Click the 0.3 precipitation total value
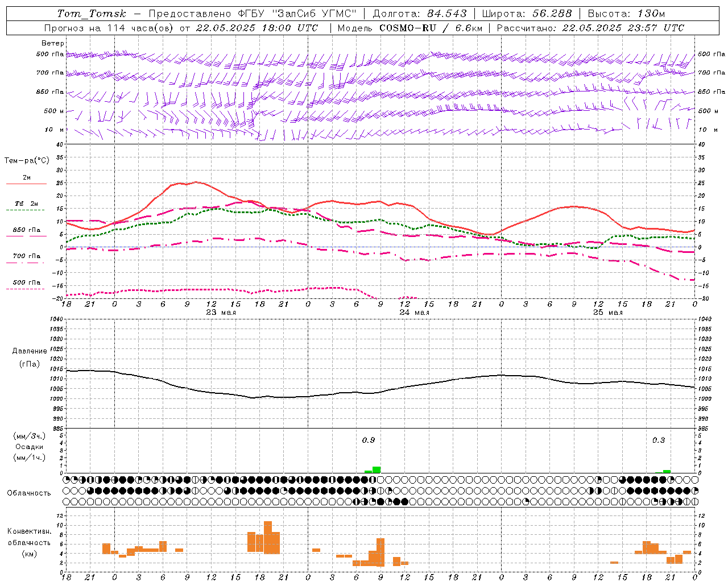This screenshot has height=582, width=728. point(659,440)
